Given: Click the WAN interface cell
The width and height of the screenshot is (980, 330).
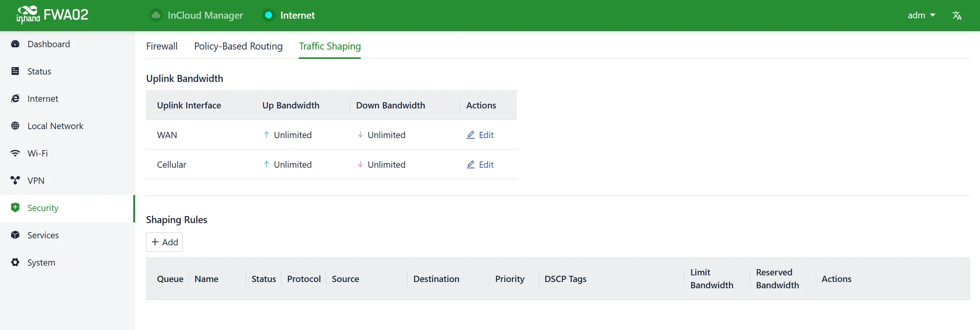Looking at the screenshot, I should [x=167, y=135].
